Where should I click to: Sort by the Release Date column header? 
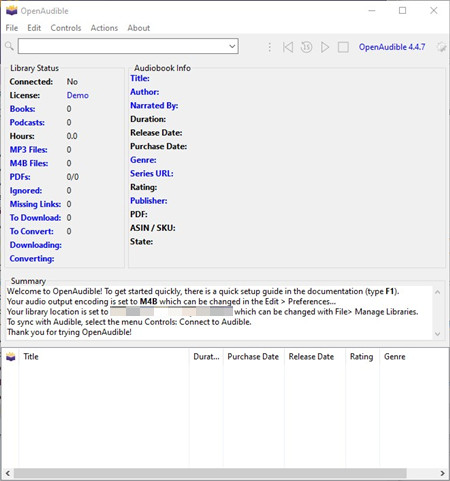pyautogui.click(x=315, y=357)
